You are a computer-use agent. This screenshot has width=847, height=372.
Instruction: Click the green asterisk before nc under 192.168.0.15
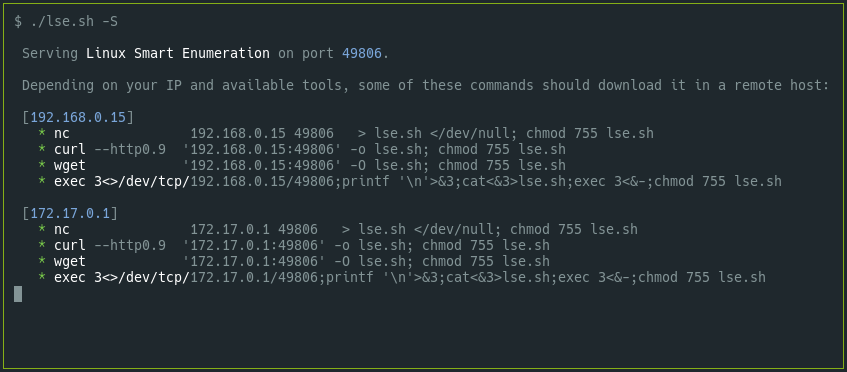point(42,133)
